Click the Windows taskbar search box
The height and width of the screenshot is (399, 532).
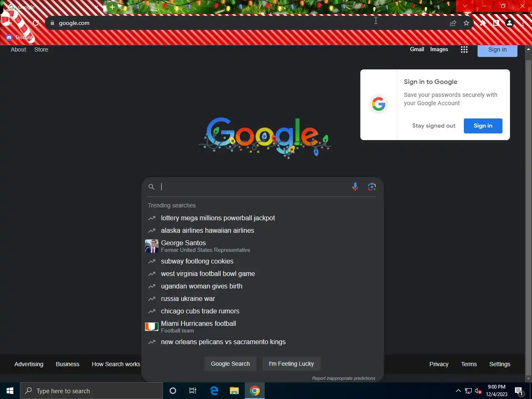tap(91, 391)
